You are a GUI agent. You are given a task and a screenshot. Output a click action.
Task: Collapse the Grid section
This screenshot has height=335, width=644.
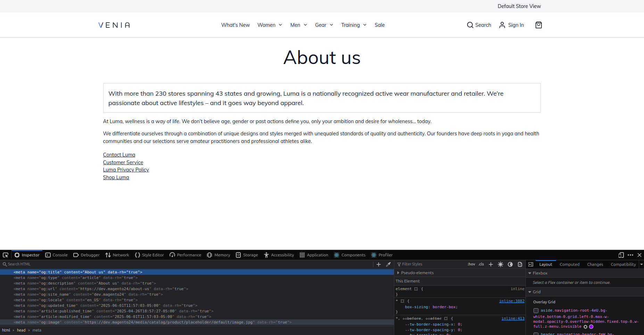click(x=530, y=292)
